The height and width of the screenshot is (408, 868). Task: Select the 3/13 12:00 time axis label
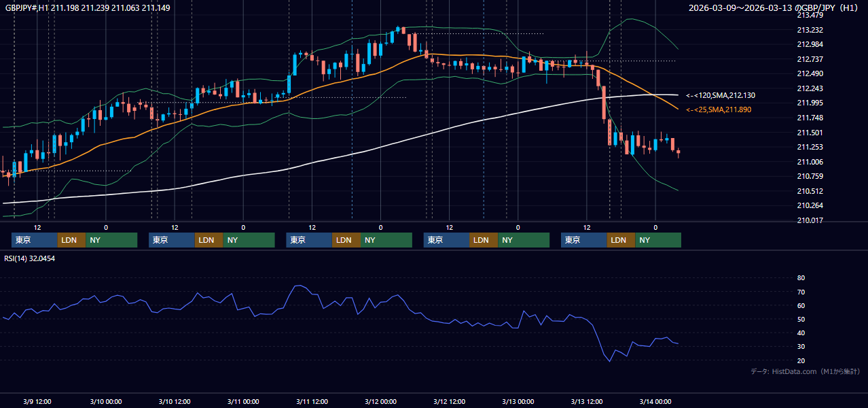coord(587,401)
